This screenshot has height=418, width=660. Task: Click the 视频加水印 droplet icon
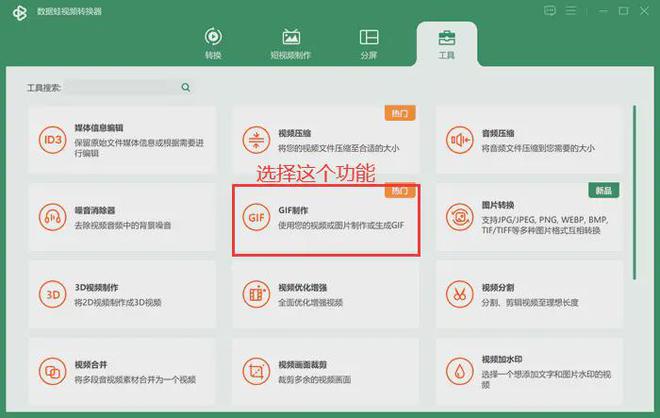[x=460, y=372]
